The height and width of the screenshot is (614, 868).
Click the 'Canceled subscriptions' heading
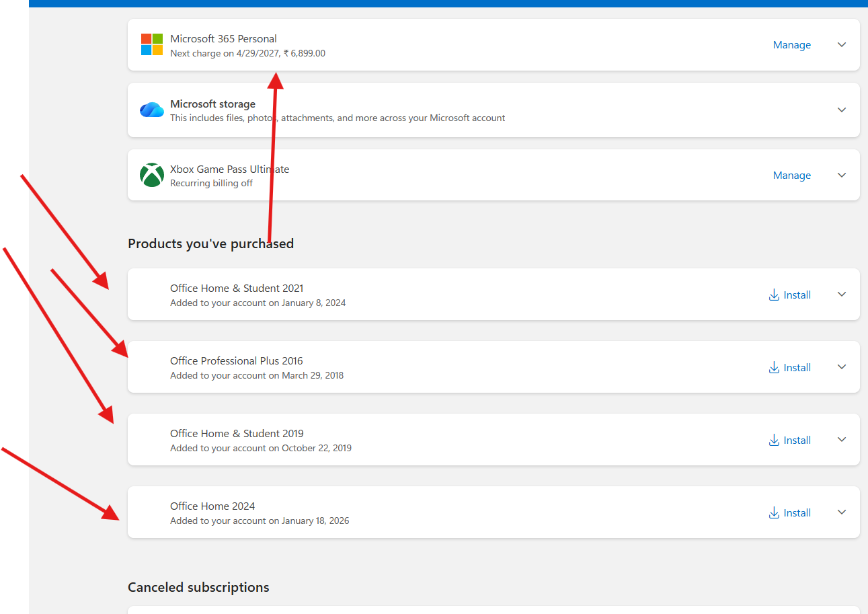click(x=198, y=587)
